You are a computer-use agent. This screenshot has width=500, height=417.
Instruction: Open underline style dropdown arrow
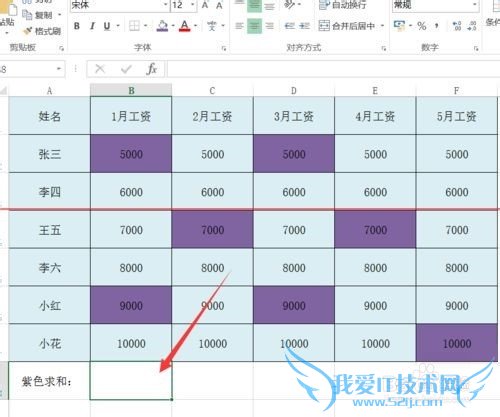118,26
